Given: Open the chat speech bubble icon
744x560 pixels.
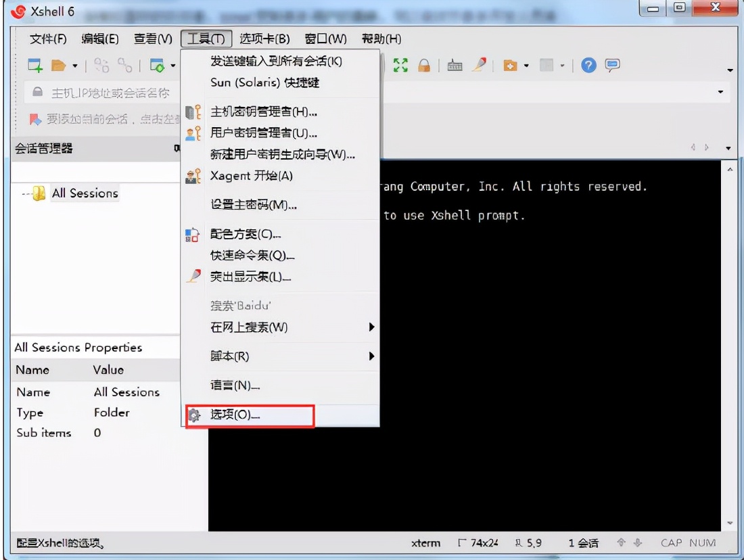Looking at the screenshot, I should (613, 65).
